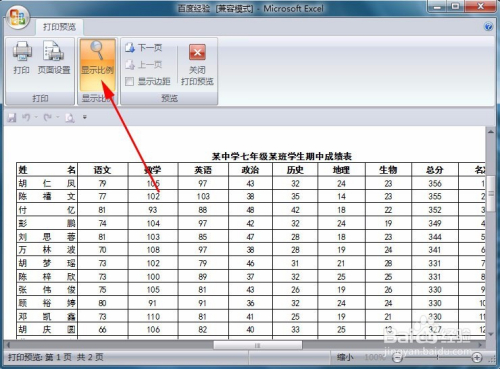The width and height of the screenshot is (500, 369).
Task: Click the 历史 column header
Action: 295,170
